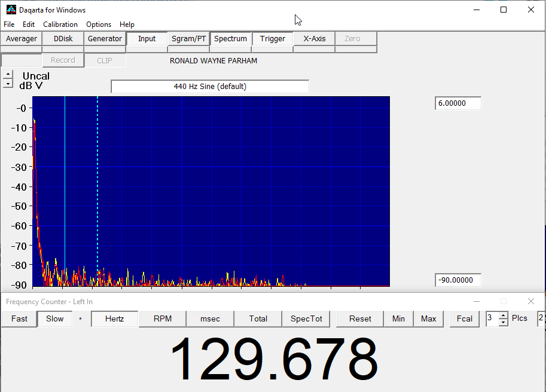Open the Sgram/PT display
546x392 pixels.
click(188, 39)
